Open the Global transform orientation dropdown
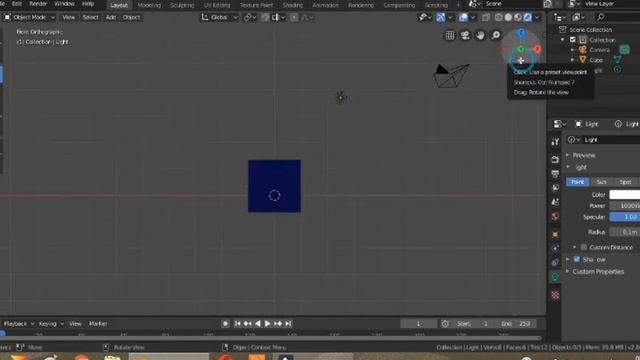 219,17
